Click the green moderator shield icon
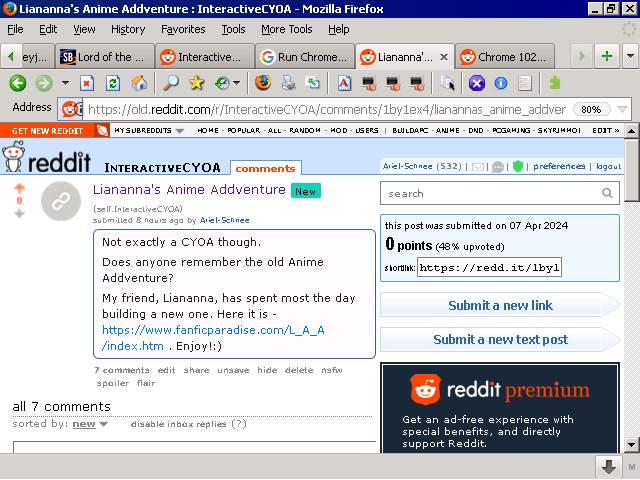The height and width of the screenshot is (480, 640). [x=518, y=167]
